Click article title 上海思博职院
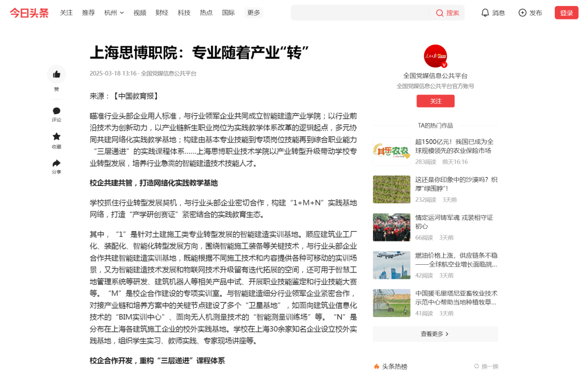 (x=199, y=52)
